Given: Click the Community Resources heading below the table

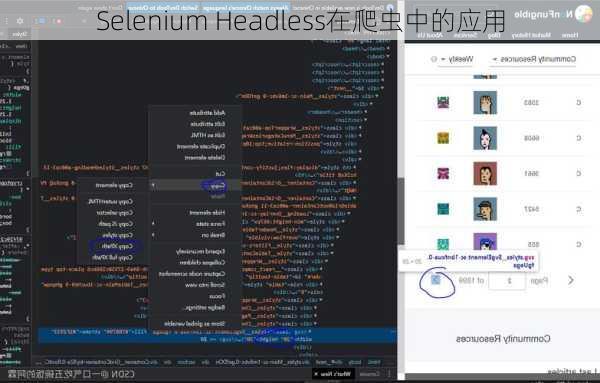Looking at the screenshot, I should click(x=503, y=339).
